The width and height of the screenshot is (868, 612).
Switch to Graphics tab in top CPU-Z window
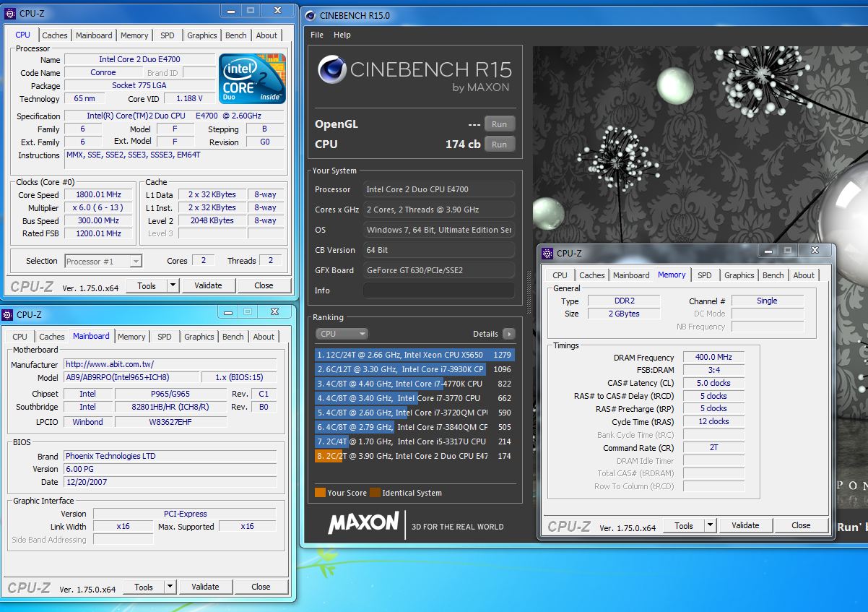coord(202,35)
